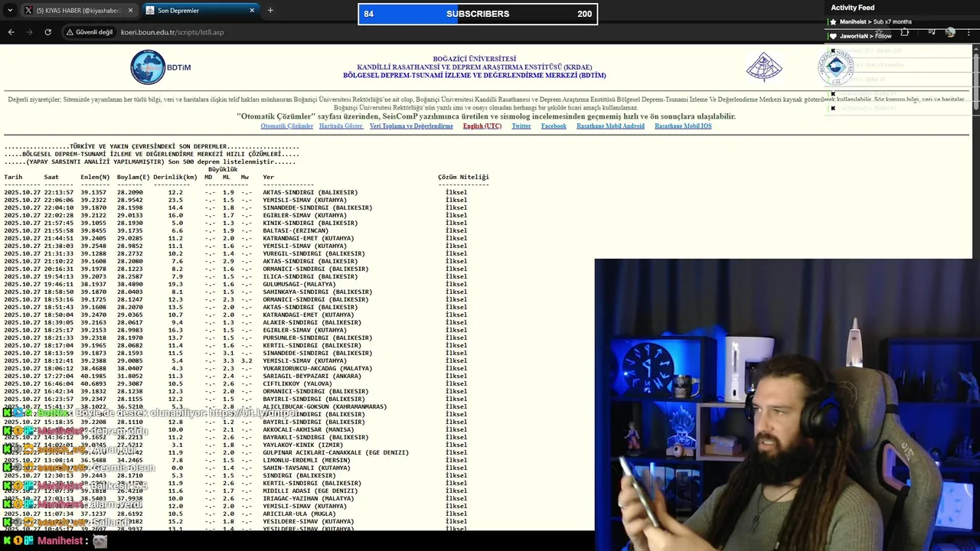Select the AKKOCALI-AKHISAR (MANISA) row
The width and height of the screenshot is (980, 551).
[235, 429]
